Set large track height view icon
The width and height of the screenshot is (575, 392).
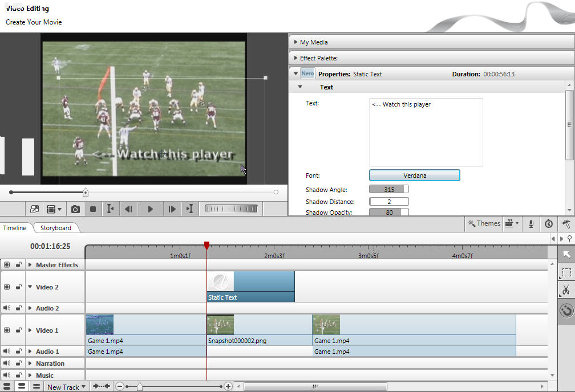(x=7, y=386)
